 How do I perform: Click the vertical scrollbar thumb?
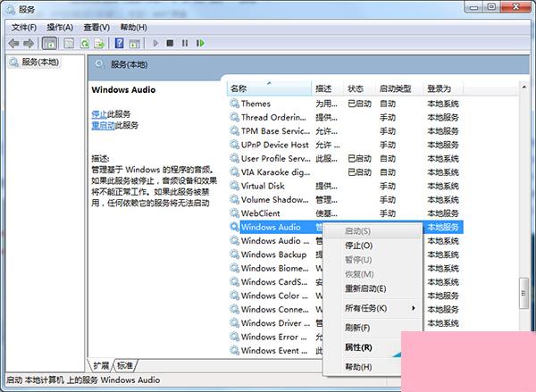pos(523,293)
